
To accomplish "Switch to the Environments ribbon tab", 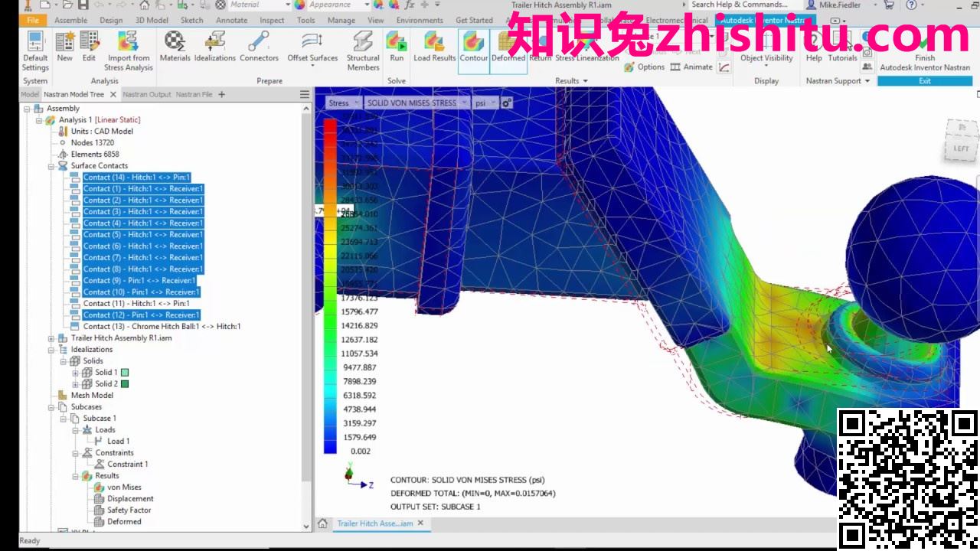I will click(x=420, y=20).
